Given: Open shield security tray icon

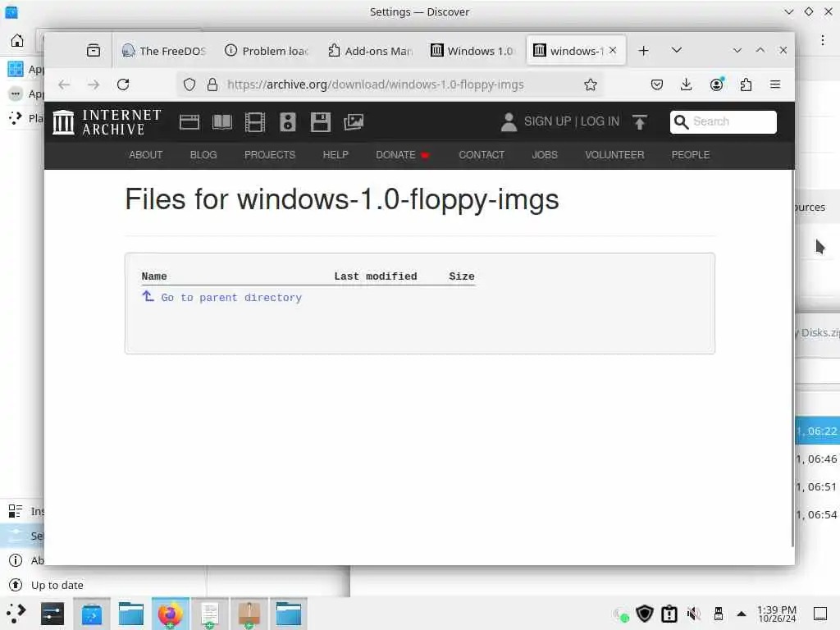Looking at the screenshot, I should [645, 614].
